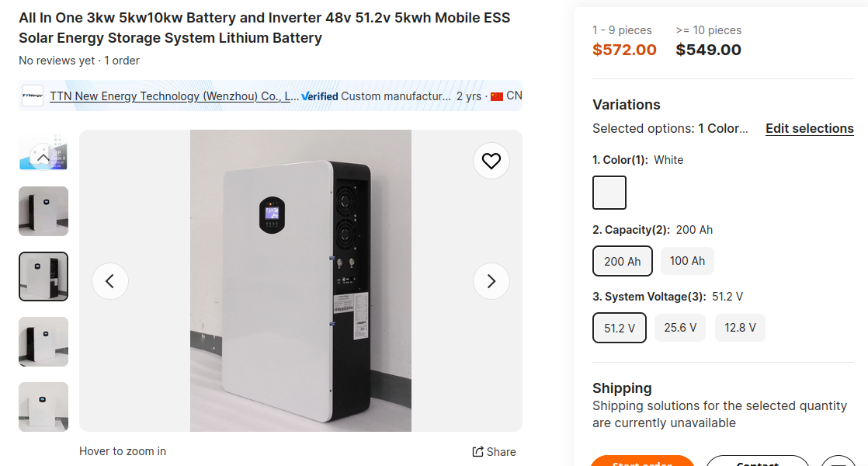This screenshot has height=466, width=868.
Task: Open Edit selections link
Action: pyautogui.click(x=809, y=128)
